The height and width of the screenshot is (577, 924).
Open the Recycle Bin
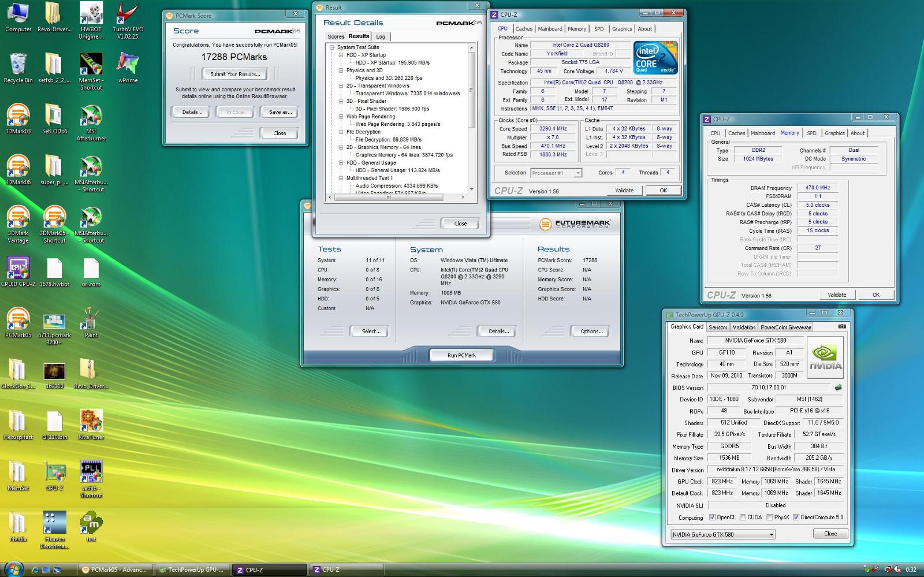pos(18,68)
